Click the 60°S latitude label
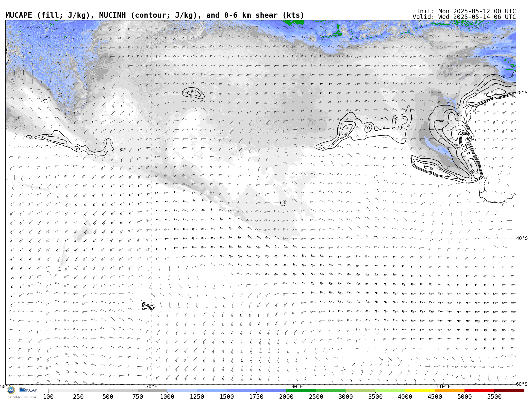This screenshot has width=532, height=400. tap(522, 384)
